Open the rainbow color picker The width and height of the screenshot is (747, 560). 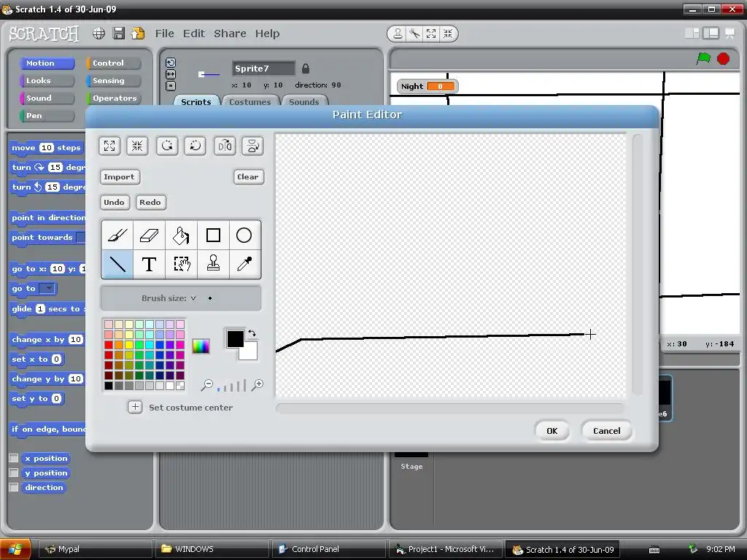point(201,346)
